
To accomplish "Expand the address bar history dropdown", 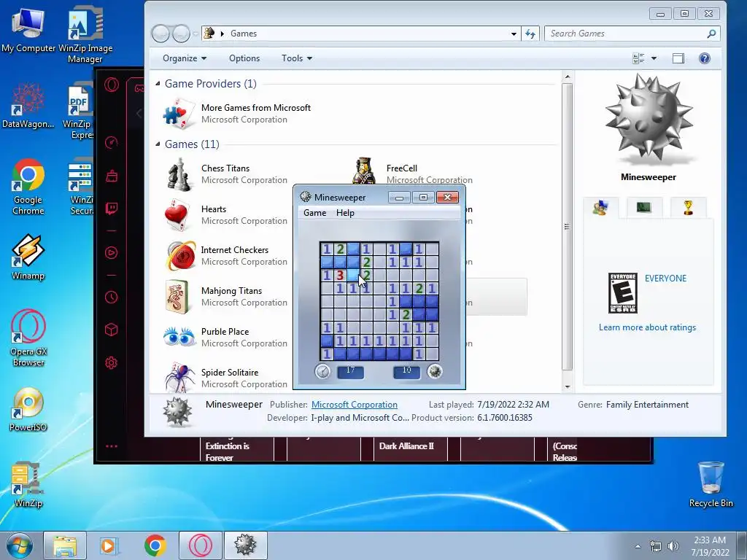I will pyautogui.click(x=514, y=34).
